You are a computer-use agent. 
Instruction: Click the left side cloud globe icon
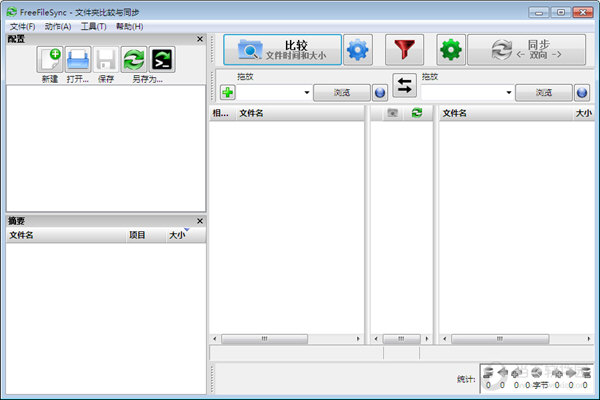pyautogui.click(x=380, y=93)
